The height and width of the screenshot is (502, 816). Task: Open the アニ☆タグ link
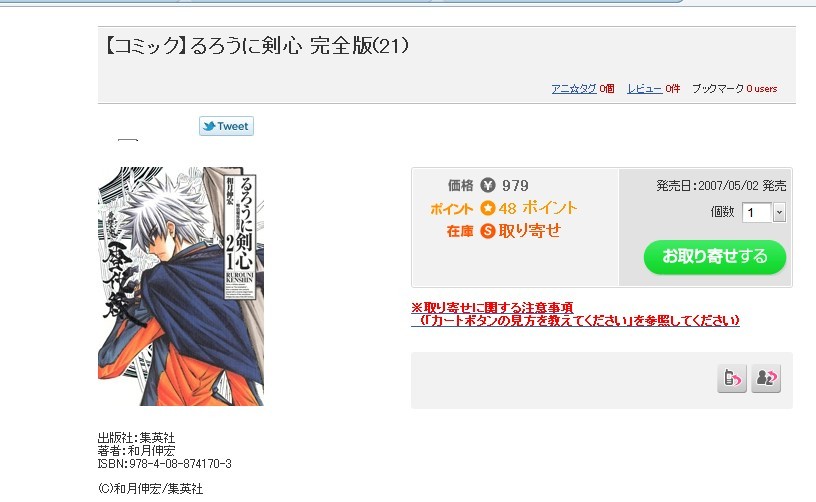tap(573, 88)
